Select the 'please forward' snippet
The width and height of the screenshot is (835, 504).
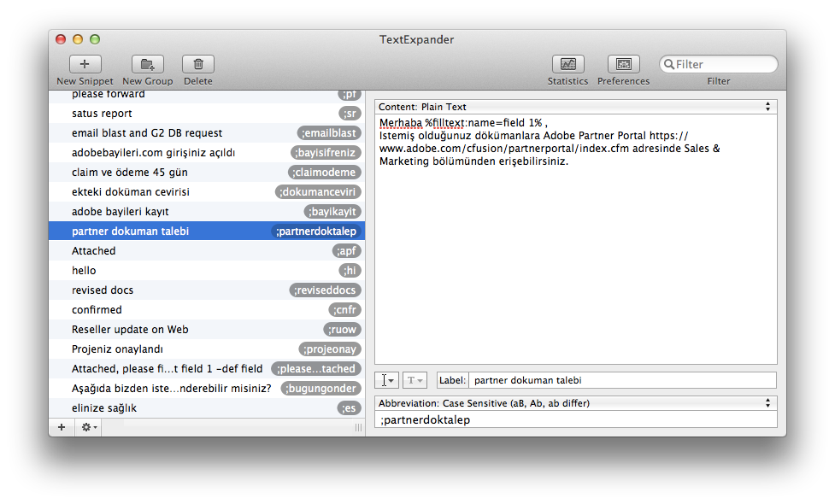tap(207, 95)
